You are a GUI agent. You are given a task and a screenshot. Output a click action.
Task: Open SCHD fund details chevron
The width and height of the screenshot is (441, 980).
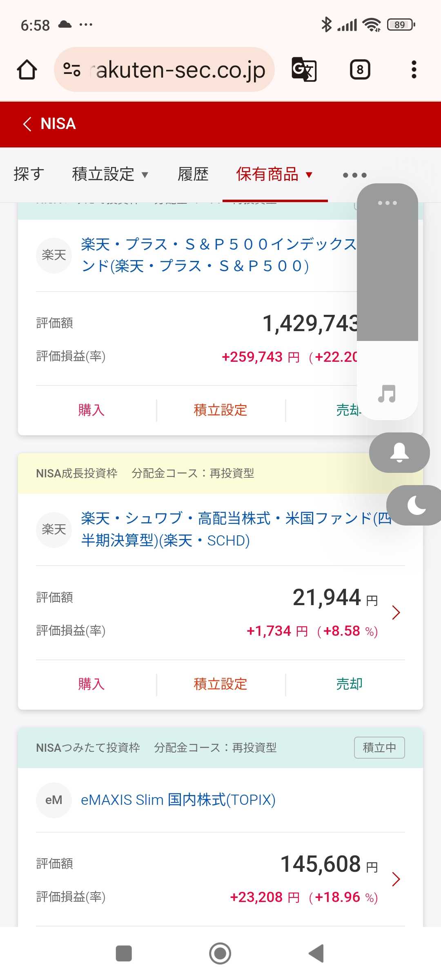(395, 612)
